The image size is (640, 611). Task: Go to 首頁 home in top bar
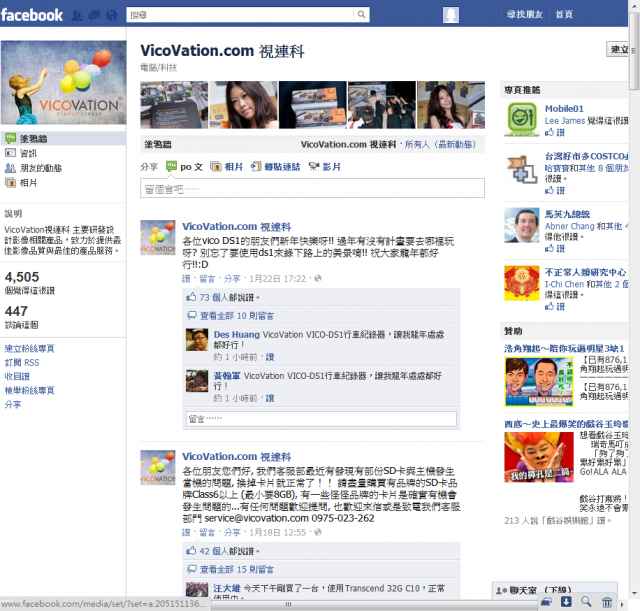pos(564,15)
